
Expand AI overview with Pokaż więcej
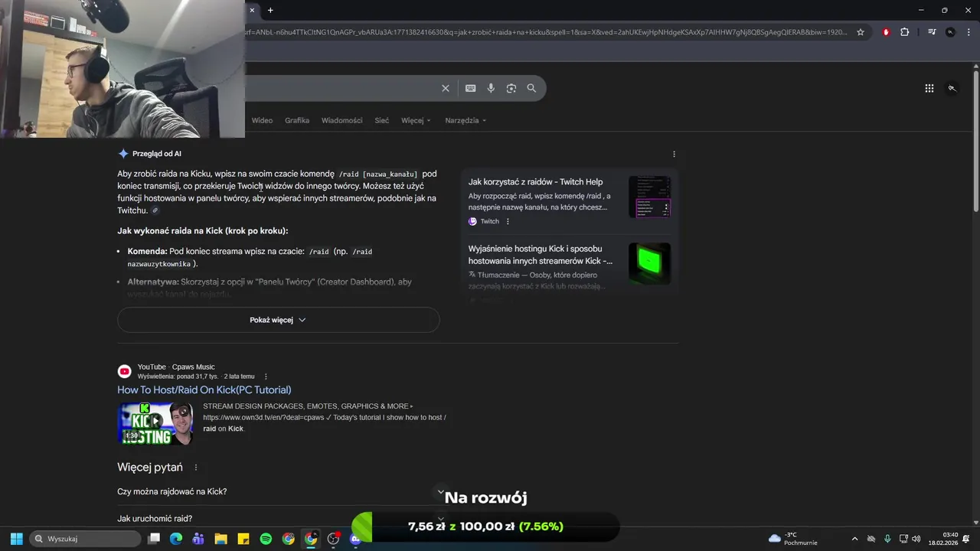click(278, 320)
